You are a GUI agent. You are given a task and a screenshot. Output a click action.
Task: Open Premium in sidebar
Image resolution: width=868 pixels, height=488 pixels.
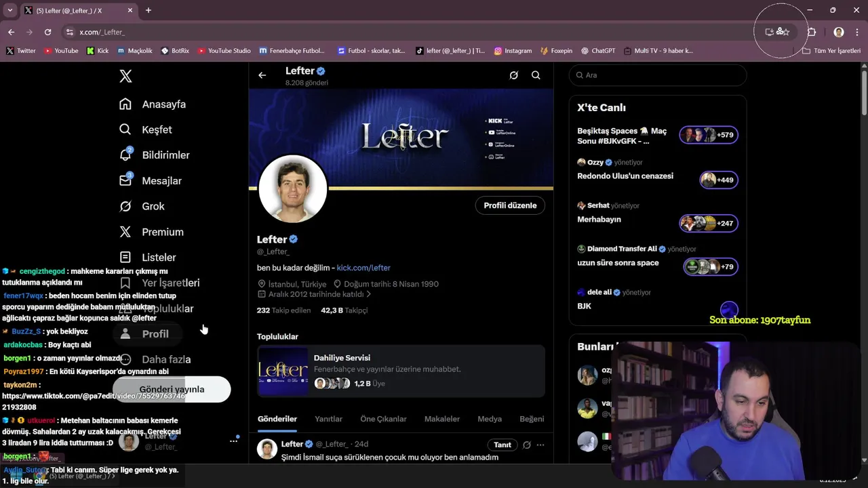(151, 232)
